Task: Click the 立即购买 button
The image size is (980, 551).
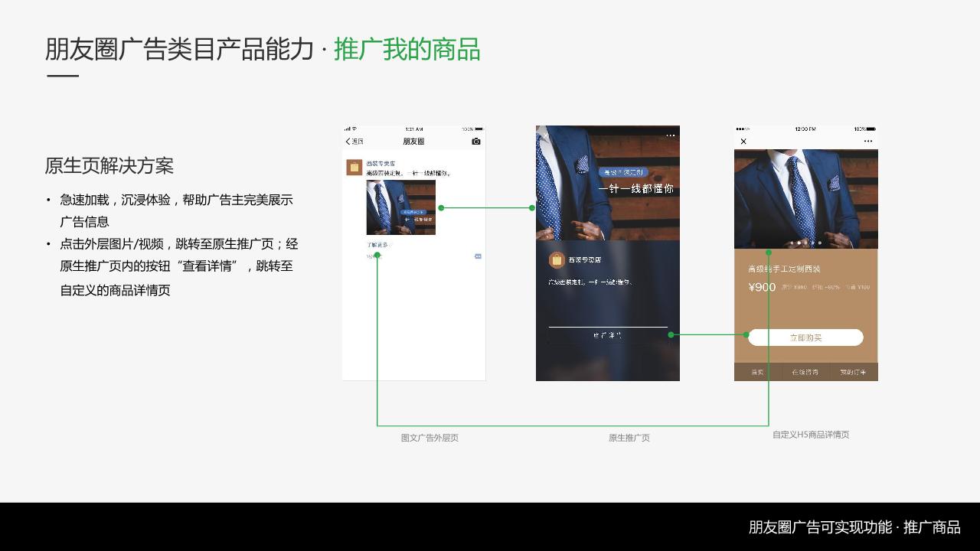Action: (805, 337)
